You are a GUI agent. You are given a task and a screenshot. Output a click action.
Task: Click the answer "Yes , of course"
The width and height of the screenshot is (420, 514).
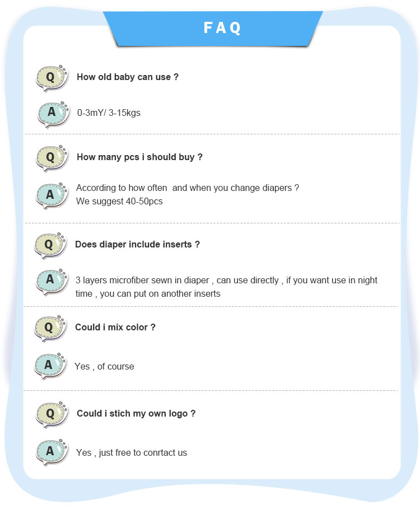[x=104, y=366]
